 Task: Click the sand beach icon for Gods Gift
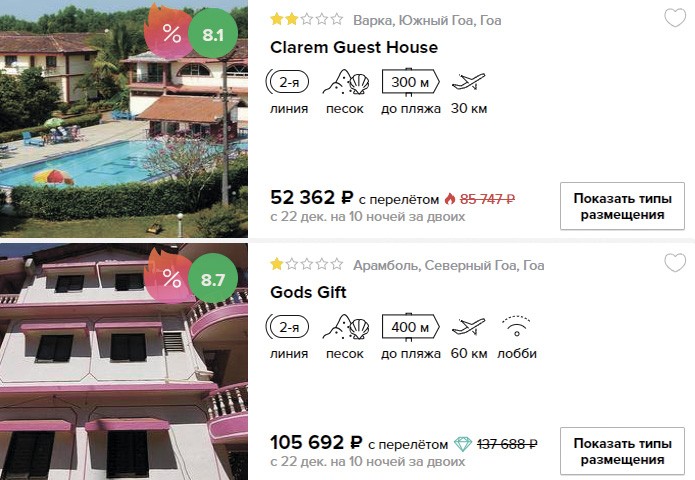[x=346, y=327]
